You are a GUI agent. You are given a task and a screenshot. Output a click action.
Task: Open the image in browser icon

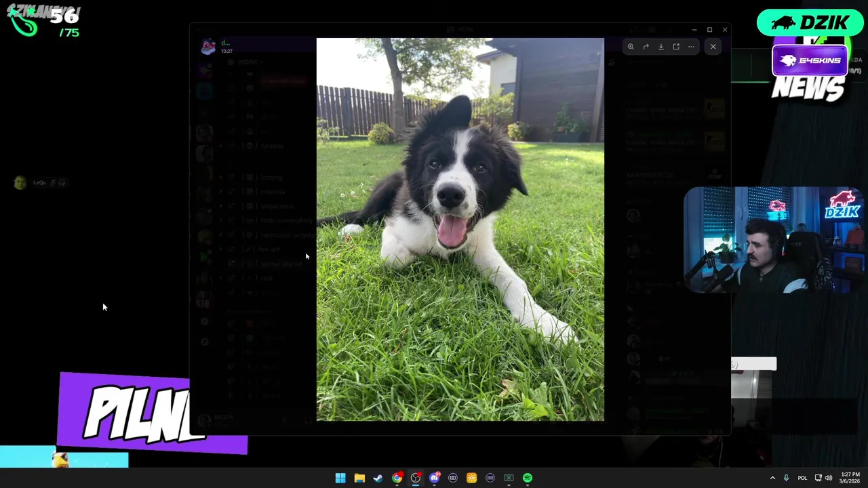coord(676,47)
